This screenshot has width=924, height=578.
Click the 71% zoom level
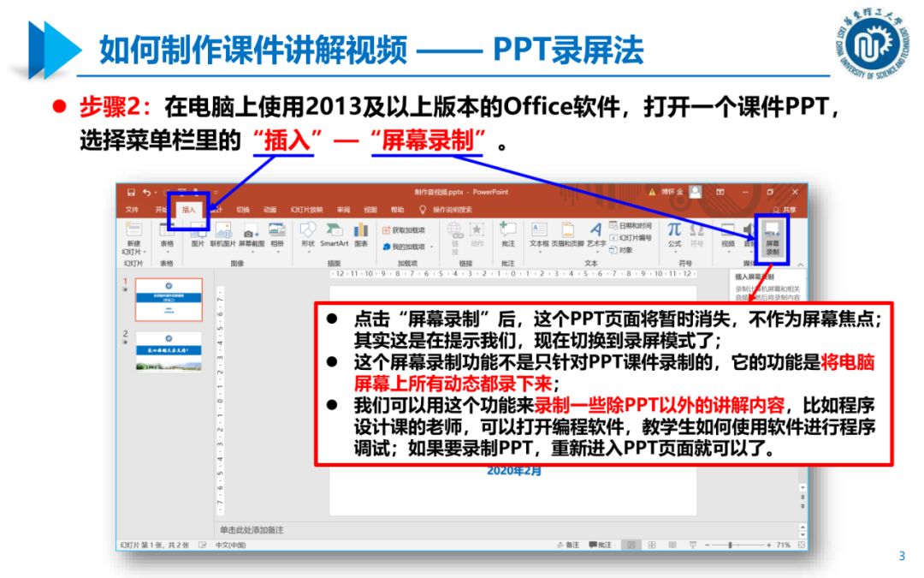783,545
